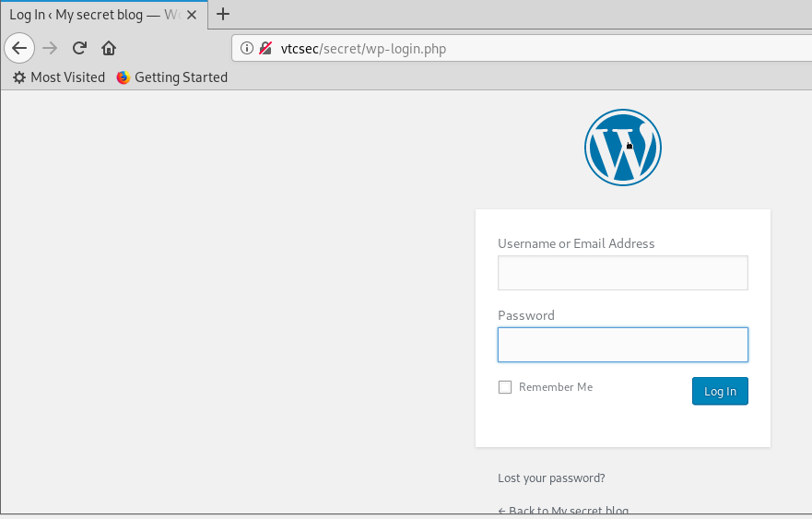This screenshot has width=812, height=519.
Task: Open a new tab with the plus icon
Action: pyautogui.click(x=223, y=14)
